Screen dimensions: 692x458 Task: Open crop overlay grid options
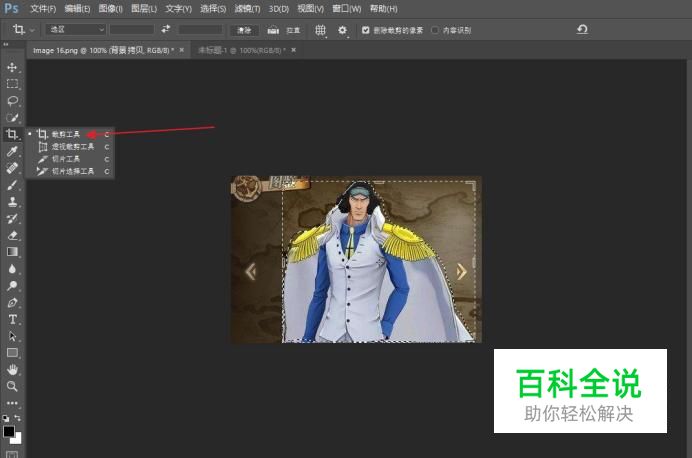click(x=320, y=30)
